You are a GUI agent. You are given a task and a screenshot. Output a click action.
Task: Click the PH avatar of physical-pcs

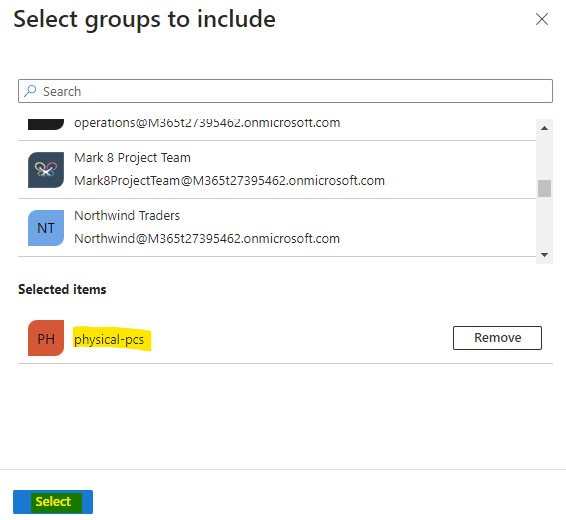click(x=46, y=338)
